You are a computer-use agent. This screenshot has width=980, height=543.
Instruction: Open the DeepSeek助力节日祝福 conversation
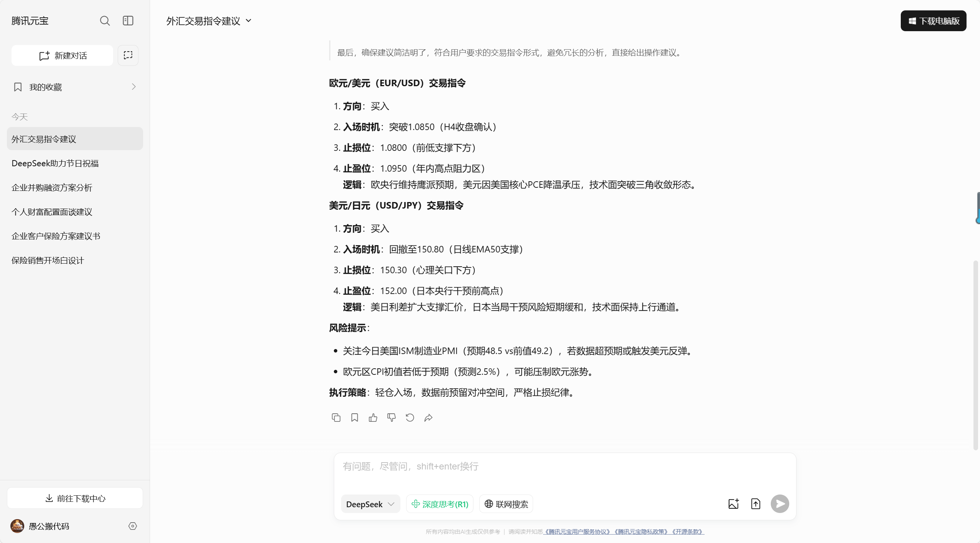click(x=55, y=164)
